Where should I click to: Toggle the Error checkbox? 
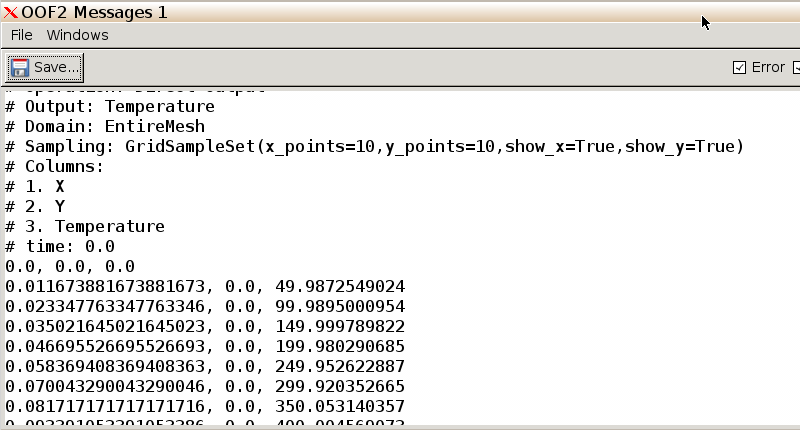[739, 67]
